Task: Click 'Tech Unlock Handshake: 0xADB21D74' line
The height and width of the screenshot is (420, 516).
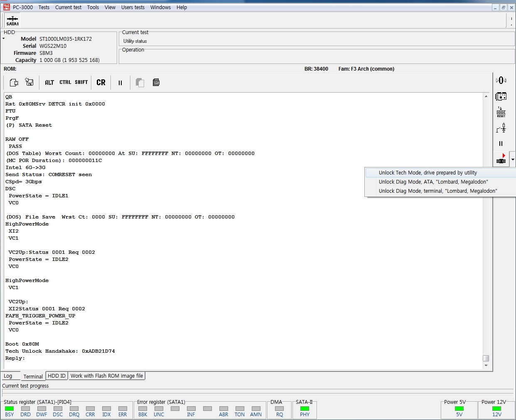Action: [x=60, y=351]
